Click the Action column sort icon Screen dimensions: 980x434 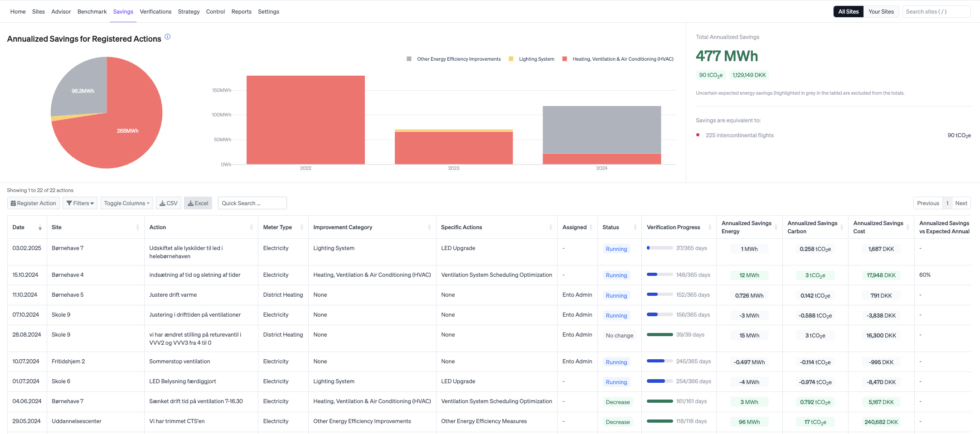251,227
